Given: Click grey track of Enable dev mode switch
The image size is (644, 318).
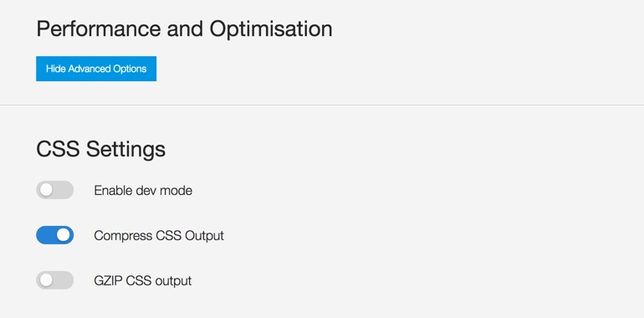Looking at the screenshot, I should tap(64, 190).
